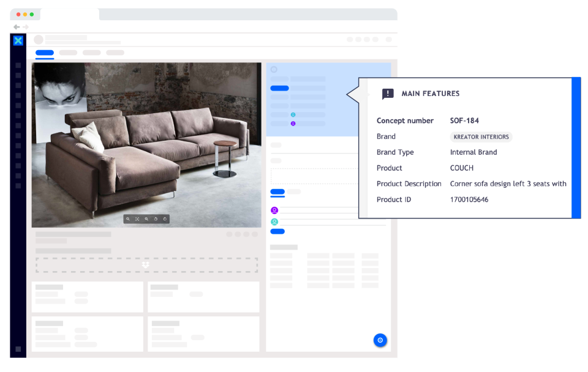Toggle the teal avatar badge in the highlighted panel
Viewport: 588px width, 372px height.
(293, 114)
